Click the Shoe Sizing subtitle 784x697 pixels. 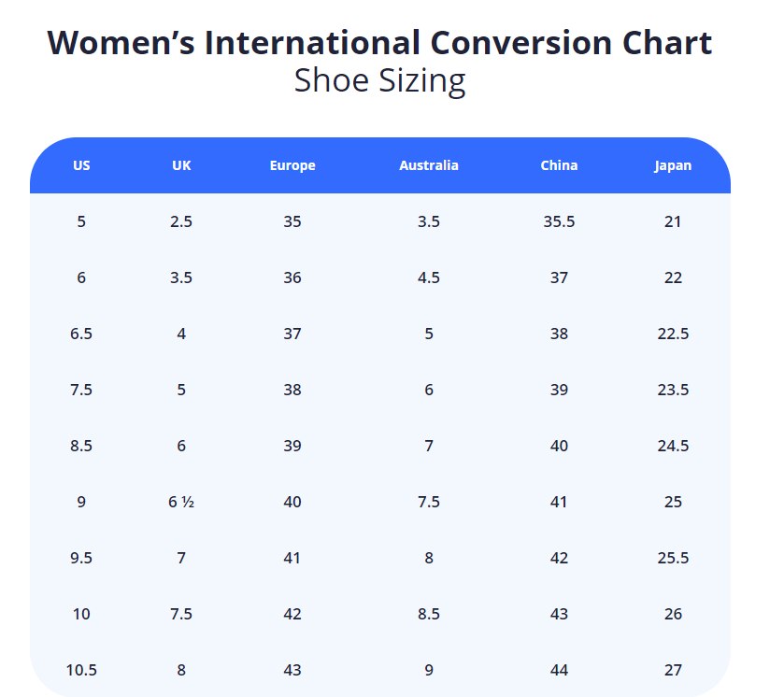click(x=379, y=81)
